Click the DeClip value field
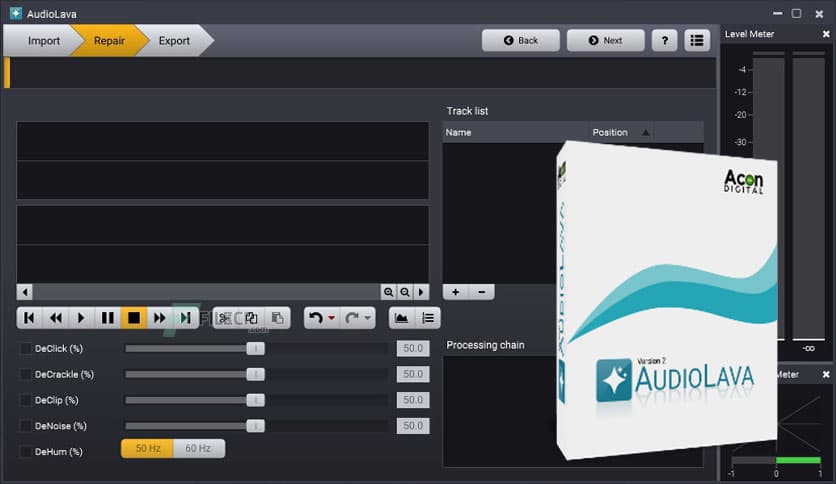 (413, 400)
